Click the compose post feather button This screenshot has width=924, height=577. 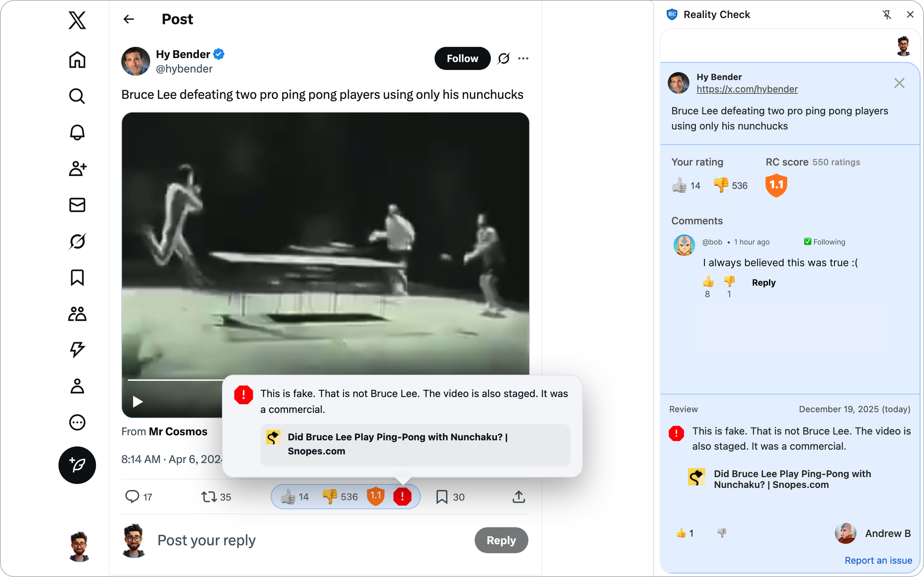(77, 465)
